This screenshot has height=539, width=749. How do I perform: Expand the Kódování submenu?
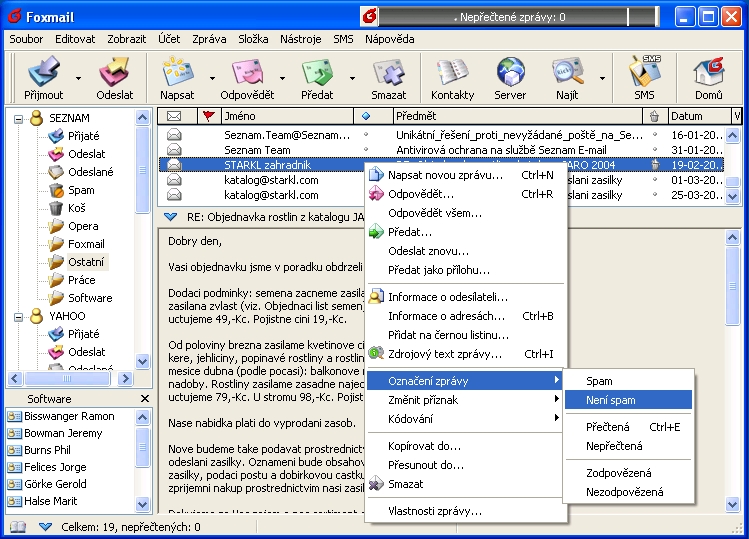[x=466, y=419]
